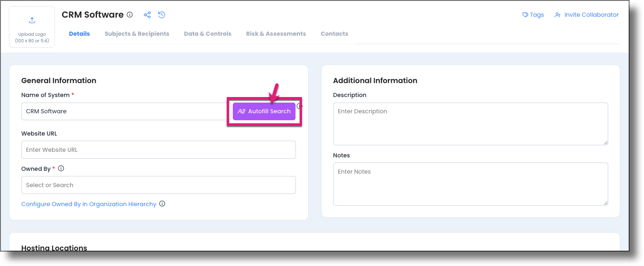Screen dimensions: 644x266
Task: Click the info icon beside Autofill Search
Action: [300, 106]
